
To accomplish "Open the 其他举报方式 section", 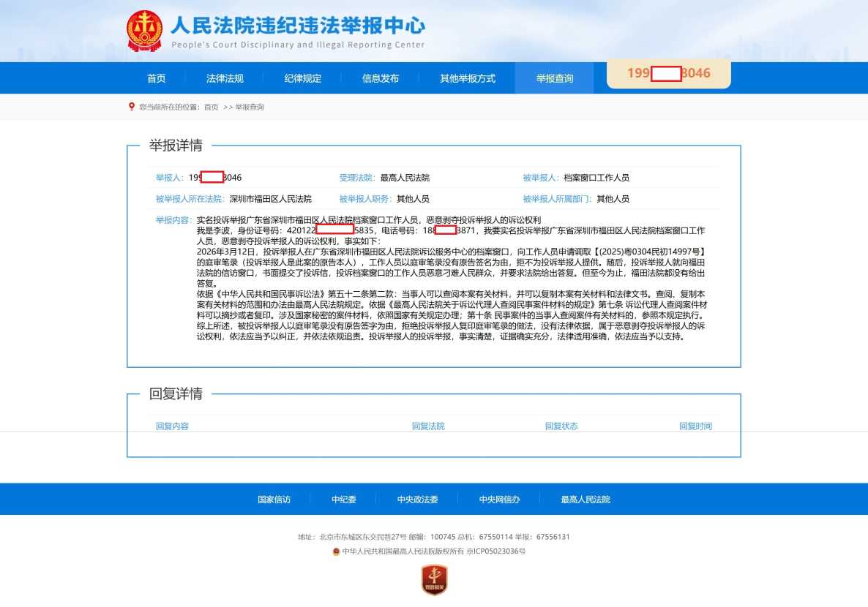I will (467, 78).
